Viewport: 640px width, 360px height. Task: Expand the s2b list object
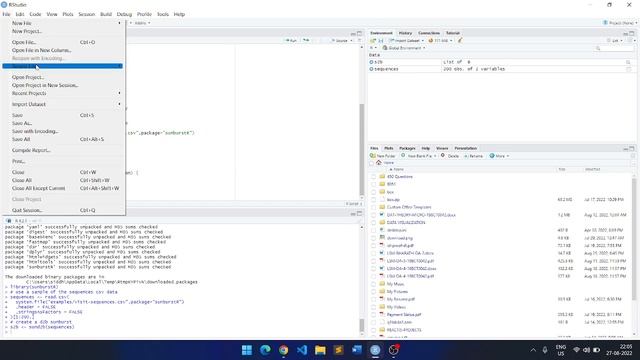371,62
